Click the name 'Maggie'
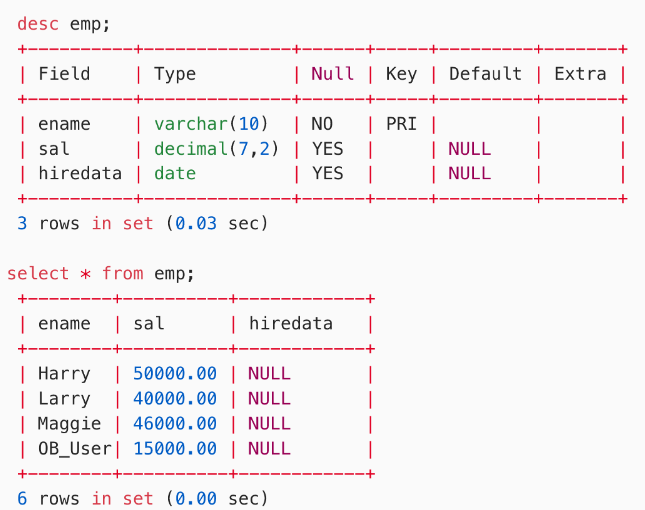This screenshot has width=645, height=510. [x=69, y=424]
